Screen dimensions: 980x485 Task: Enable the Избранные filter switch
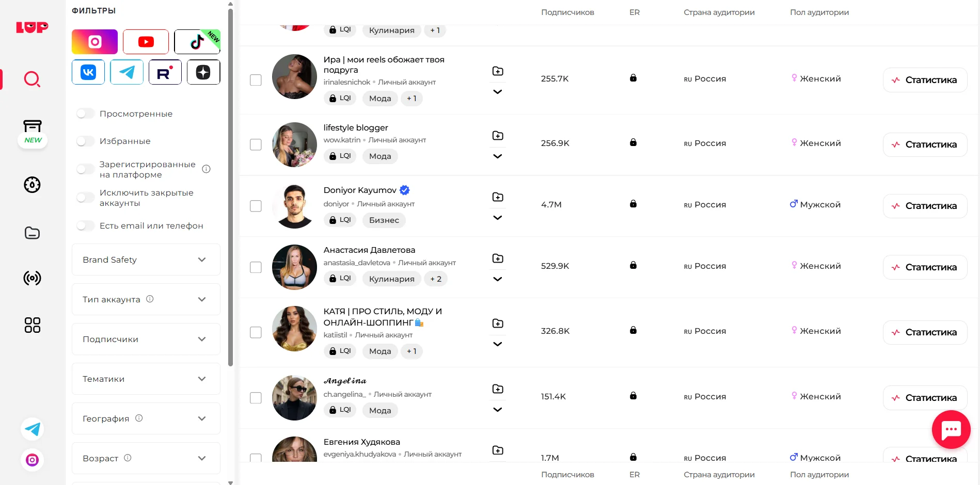[x=86, y=141]
